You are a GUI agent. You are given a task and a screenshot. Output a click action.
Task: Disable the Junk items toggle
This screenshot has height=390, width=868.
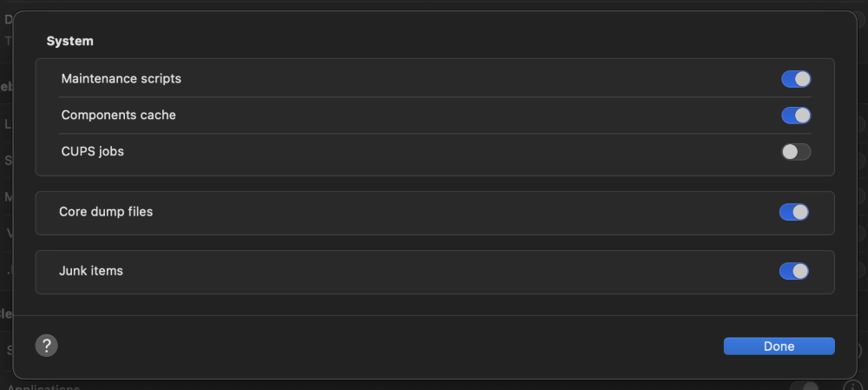coord(794,271)
